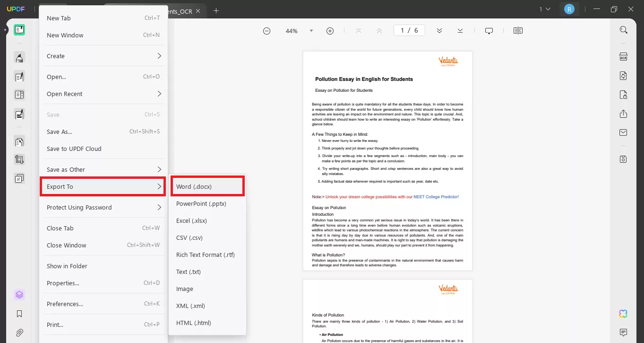Image resolution: width=644 pixels, height=343 pixels.
Task: Select the Comment highlighter tool icon
Action: pos(19,58)
